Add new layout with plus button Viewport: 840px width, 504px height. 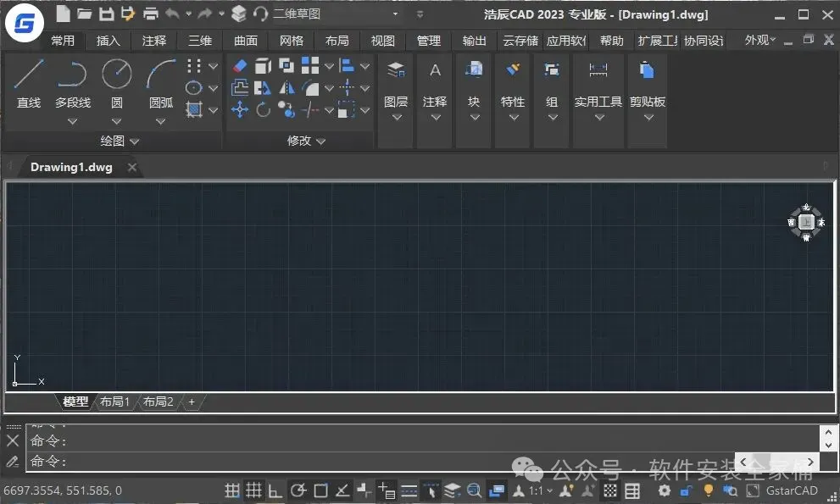click(192, 402)
